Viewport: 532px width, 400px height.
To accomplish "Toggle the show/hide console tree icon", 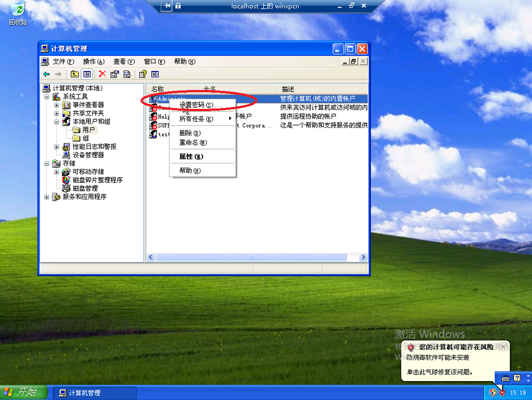I will click(87, 74).
